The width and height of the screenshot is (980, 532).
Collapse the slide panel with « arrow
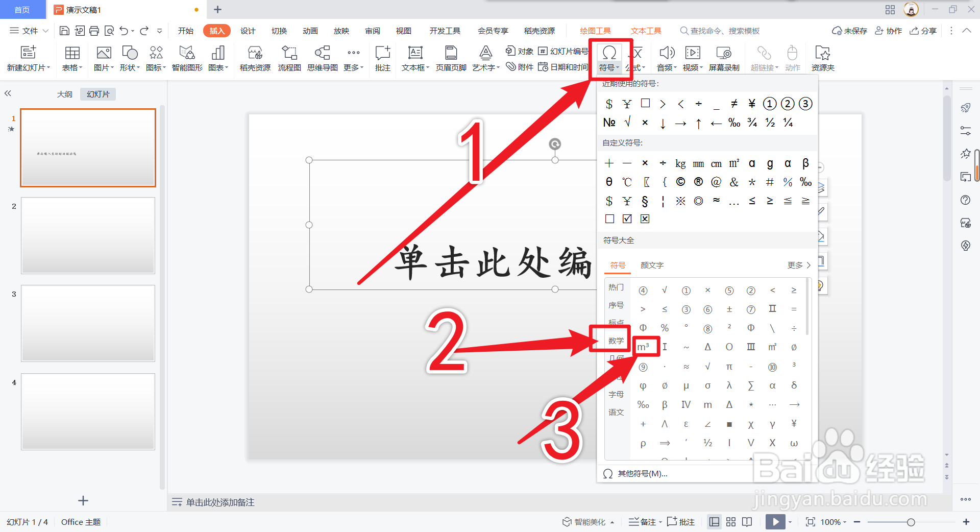point(8,93)
